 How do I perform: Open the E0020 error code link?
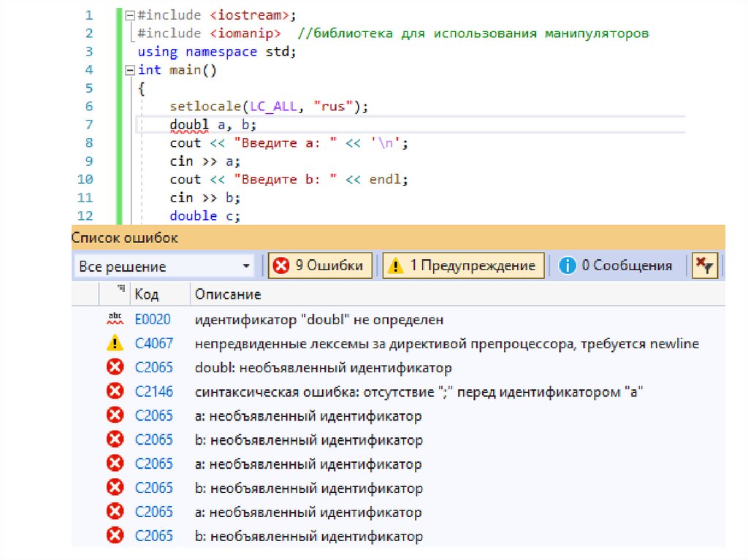click(x=153, y=319)
